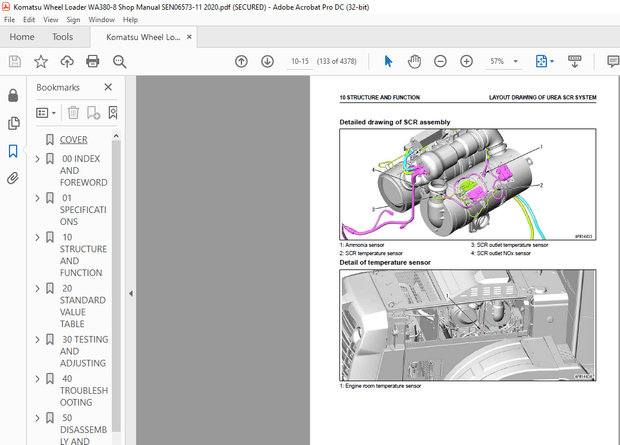Open the COVER bookmark
This screenshot has height=445, width=620.
point(74,140)
